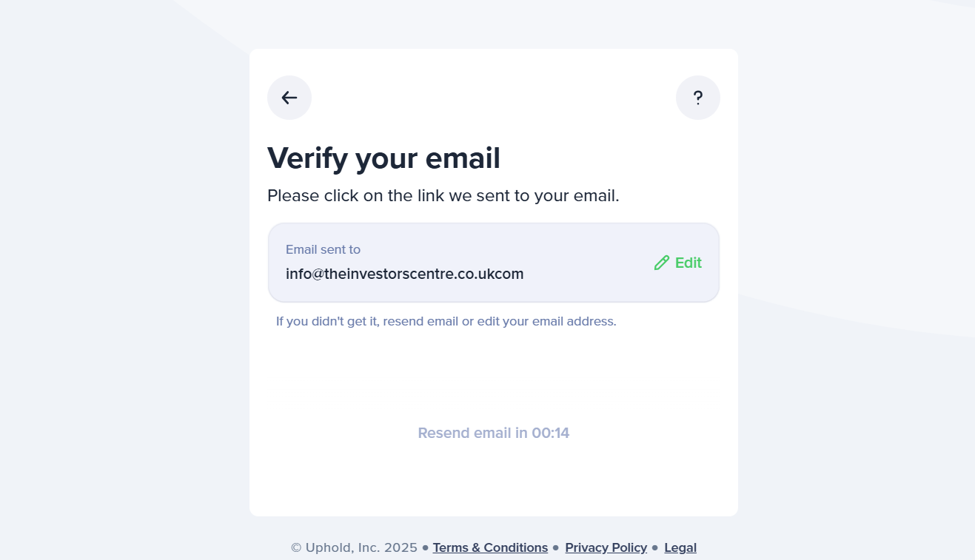The width and height of the screenshot is (975, 560).
Task: Click the words 'resend email' in hint
Action: (421, 321)
